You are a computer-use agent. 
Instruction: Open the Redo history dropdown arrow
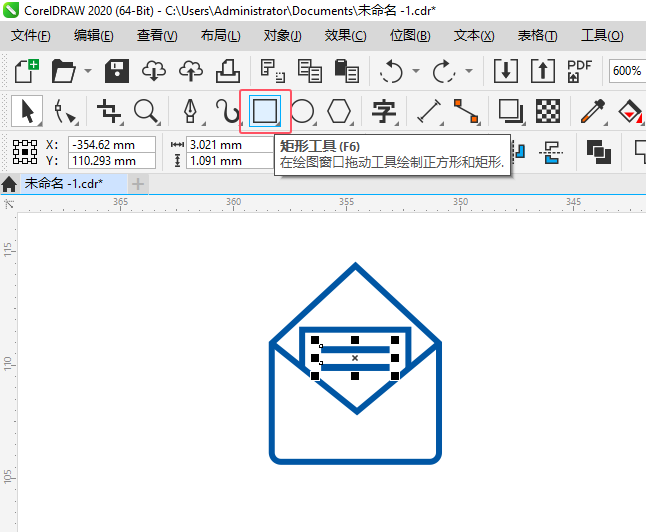point(469,71)
